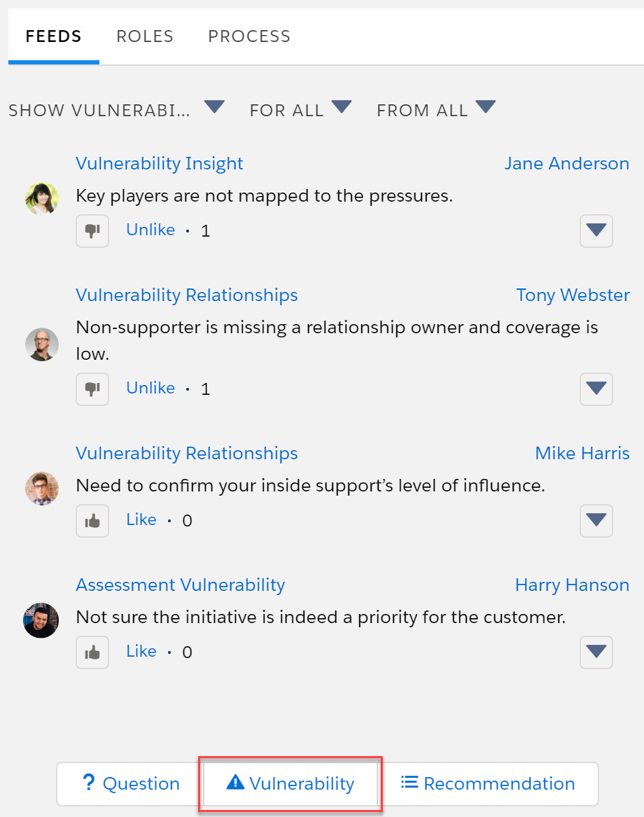Expand the For All dropdown
Screen dimensions: 644x817
coord(300,109)
